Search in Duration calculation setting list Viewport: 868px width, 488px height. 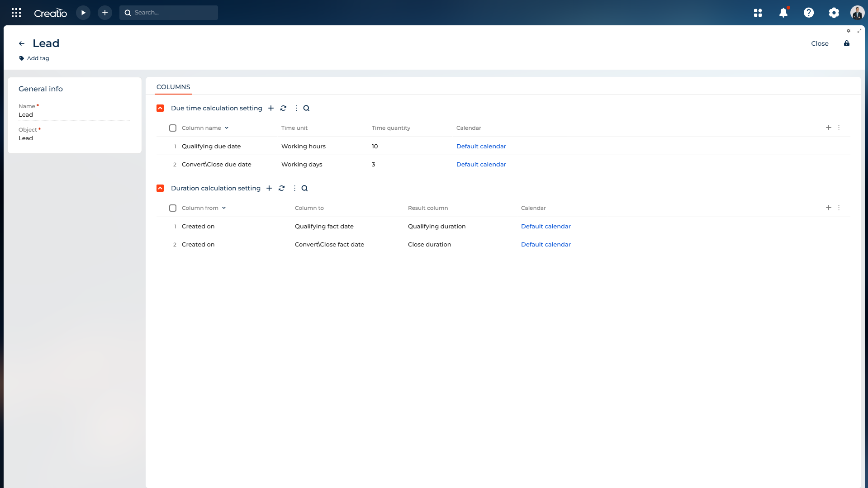(304, 188)
